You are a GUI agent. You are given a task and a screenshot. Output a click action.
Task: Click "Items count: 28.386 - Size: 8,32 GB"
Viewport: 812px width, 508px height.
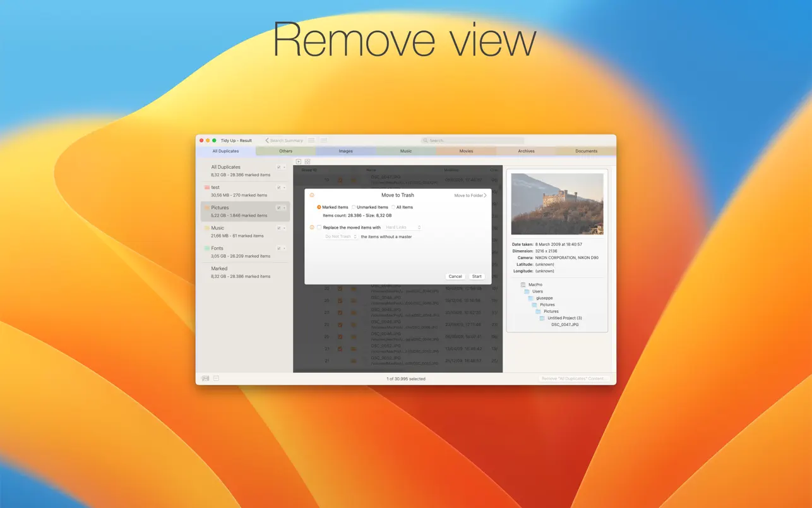pos(357,215)
